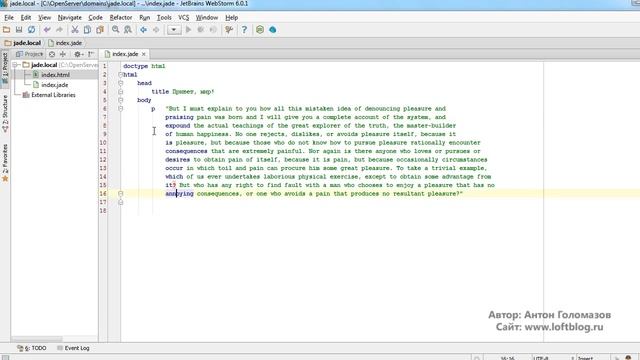Toggle the Favorites tool window side tab
The width and height of the screenshot is (640, 360).
pyautogui.click(x=5, y=162)
